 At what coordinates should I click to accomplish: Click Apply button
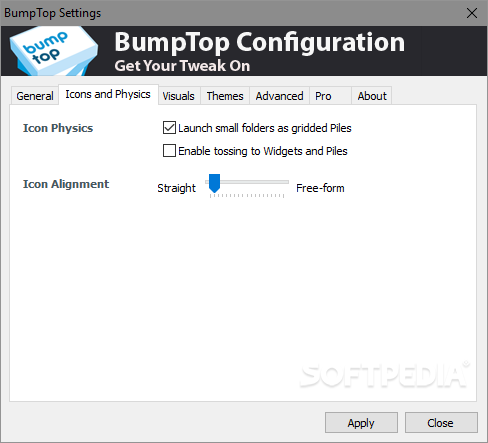point(361,423)
